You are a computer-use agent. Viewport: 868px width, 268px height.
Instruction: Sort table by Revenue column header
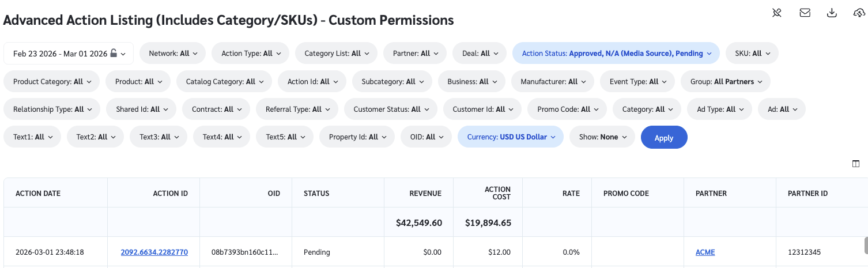pos(425,194)
